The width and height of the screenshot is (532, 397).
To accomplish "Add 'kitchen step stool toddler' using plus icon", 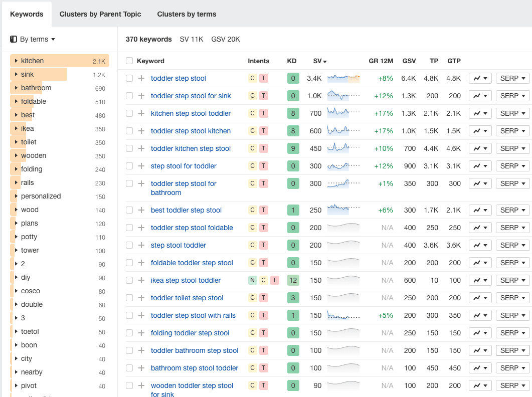I will pyautogui.click(x=141, y=113).
